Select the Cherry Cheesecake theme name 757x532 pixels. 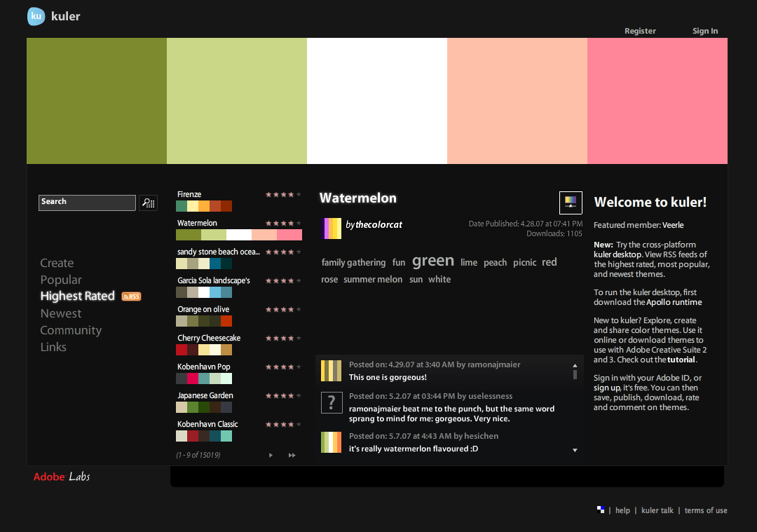pos(209,338)
